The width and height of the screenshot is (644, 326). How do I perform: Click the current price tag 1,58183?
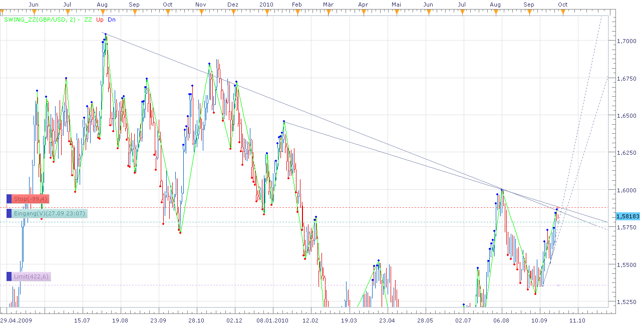(x=627, y=216)
